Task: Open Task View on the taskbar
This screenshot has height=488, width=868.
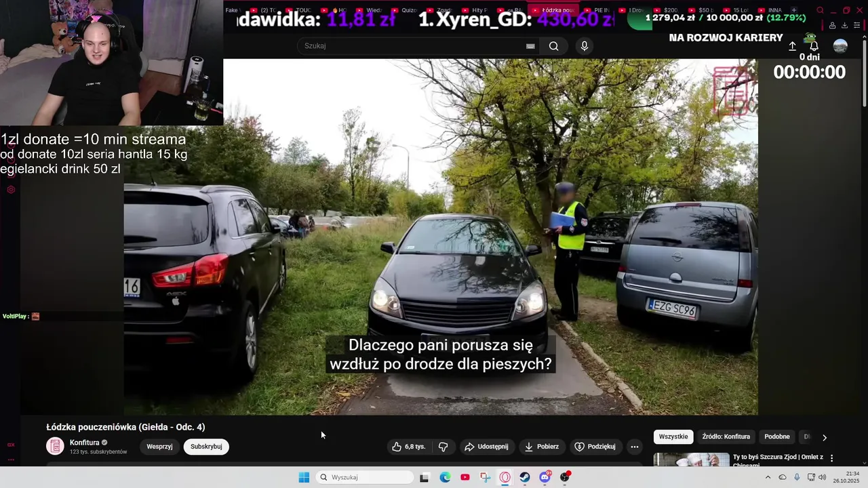Action: coord(425,477)
